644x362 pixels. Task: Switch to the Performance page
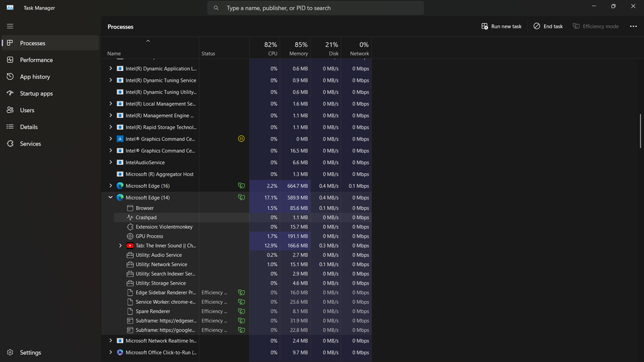pyautogui.click(x=50, y=60)
